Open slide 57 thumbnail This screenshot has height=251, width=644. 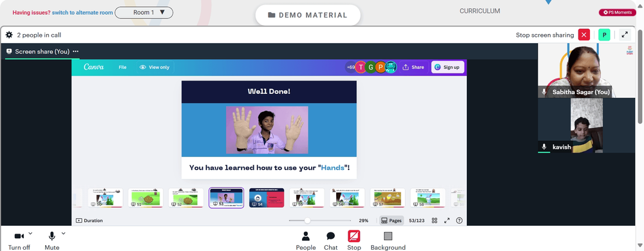point(387,198)
